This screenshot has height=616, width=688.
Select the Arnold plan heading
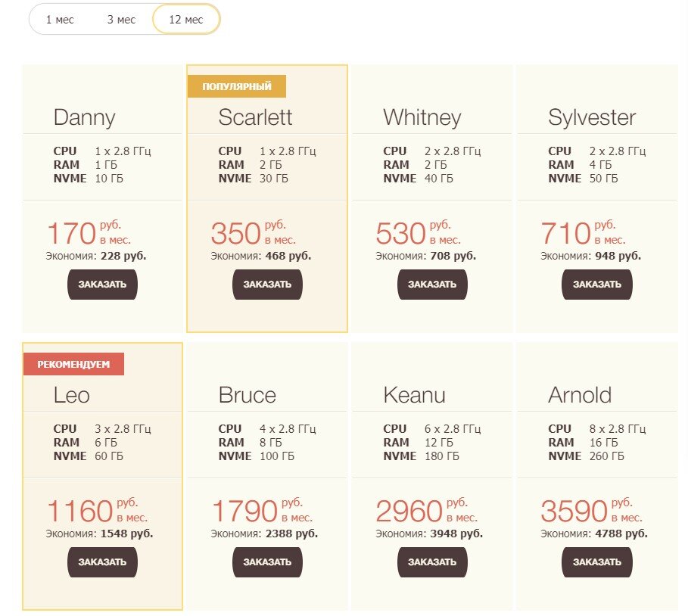pyautogui.click(x=580, y=395)
